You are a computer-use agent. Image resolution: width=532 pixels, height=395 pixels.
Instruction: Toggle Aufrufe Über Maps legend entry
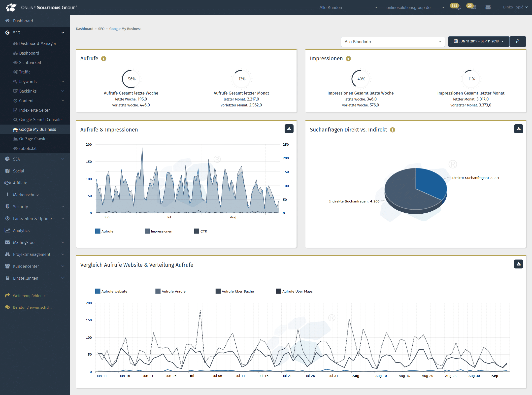tap(294, 291)
